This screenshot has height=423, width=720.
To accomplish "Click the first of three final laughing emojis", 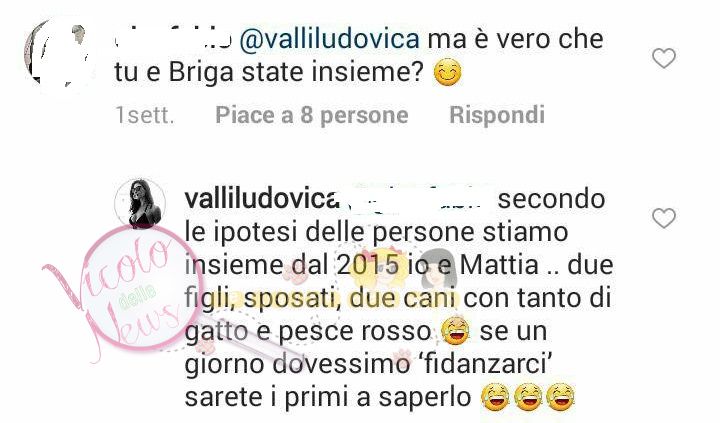I will (x=495, y=397).
